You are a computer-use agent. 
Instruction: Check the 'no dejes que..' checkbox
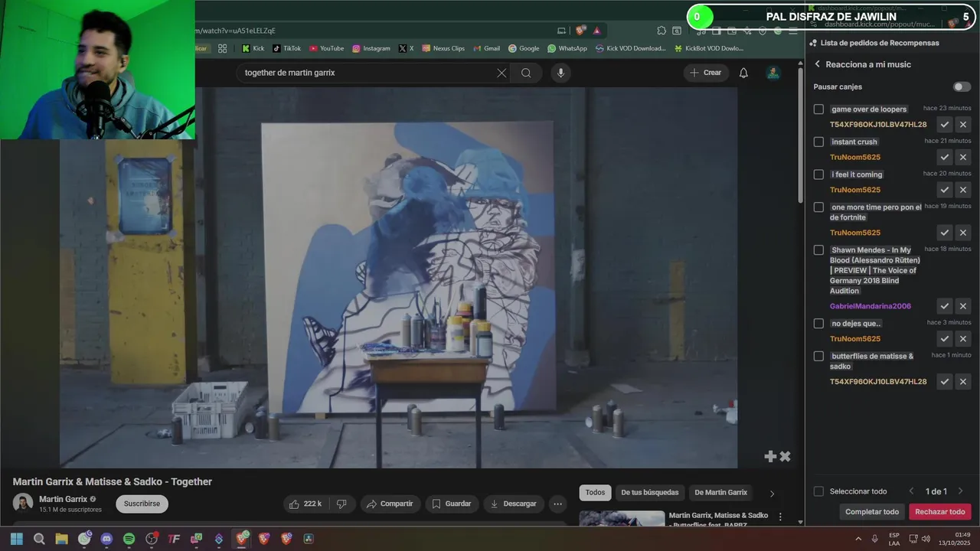pos(818,324)
